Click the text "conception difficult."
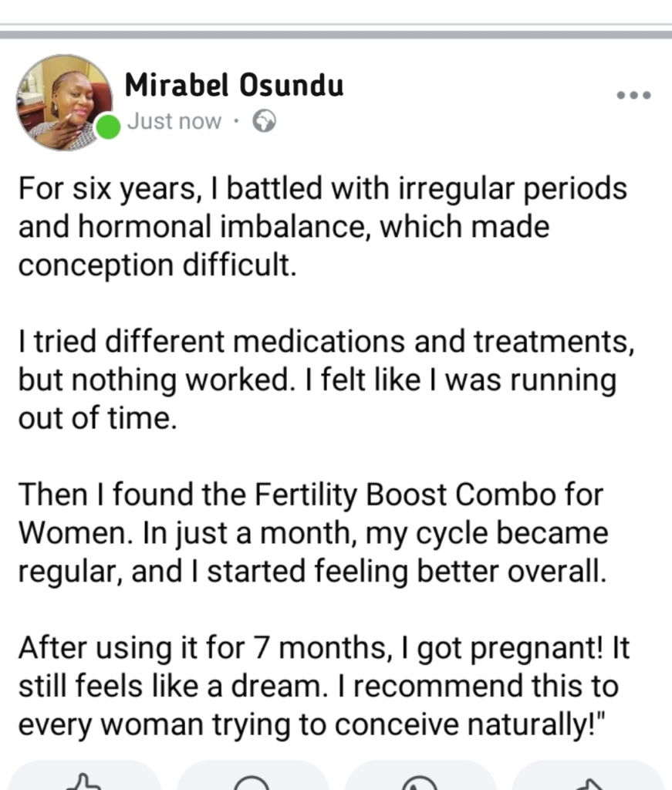The image size is (672, 790). (x=157, y=265)
